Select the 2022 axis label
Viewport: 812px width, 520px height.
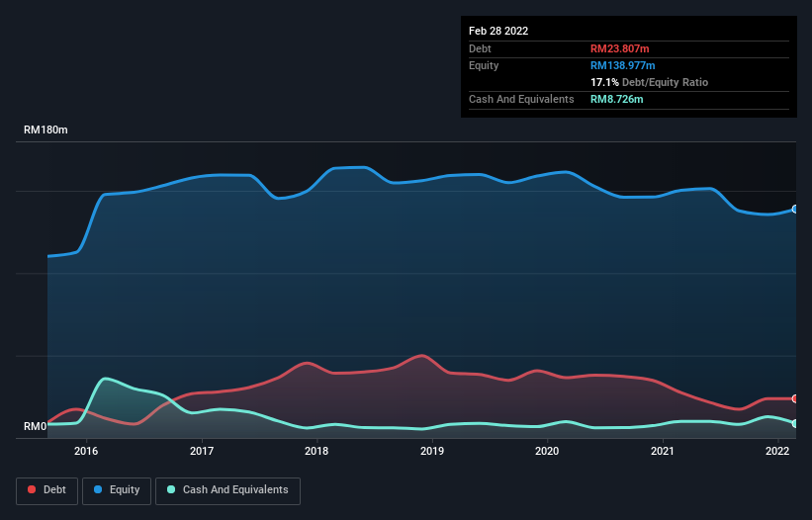coord(777,451)
